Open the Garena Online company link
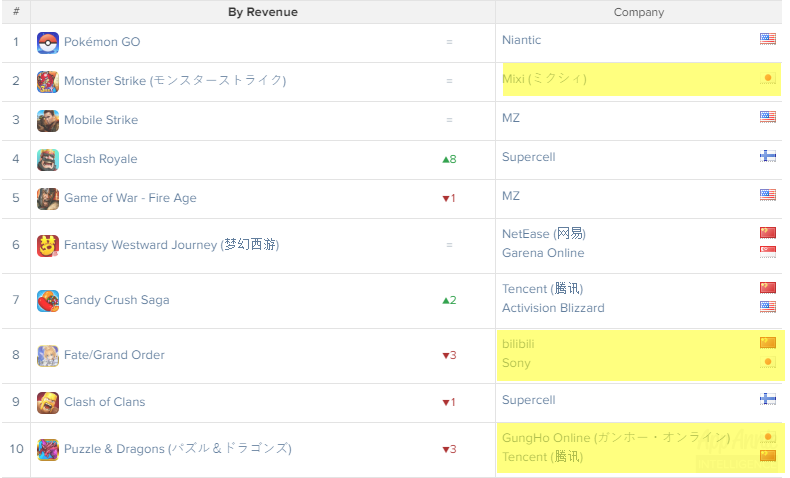Viewport: 790px width, 478px height. [x=543, y=253]
